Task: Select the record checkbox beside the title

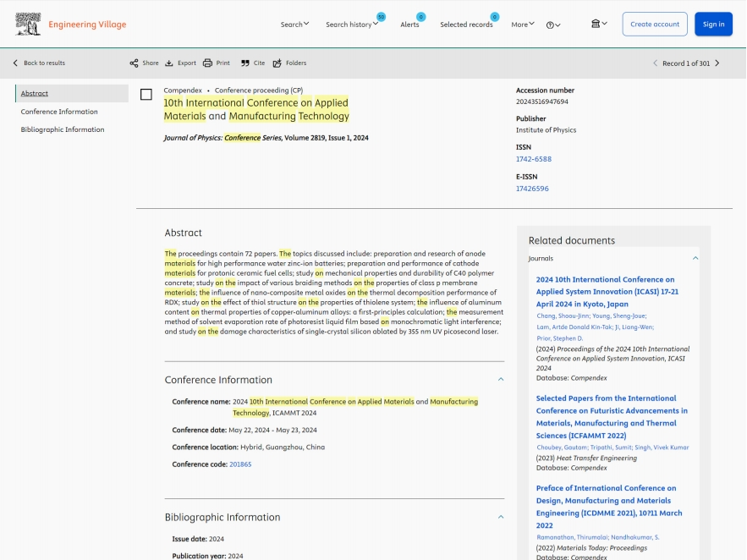Action: click(146, 94)
